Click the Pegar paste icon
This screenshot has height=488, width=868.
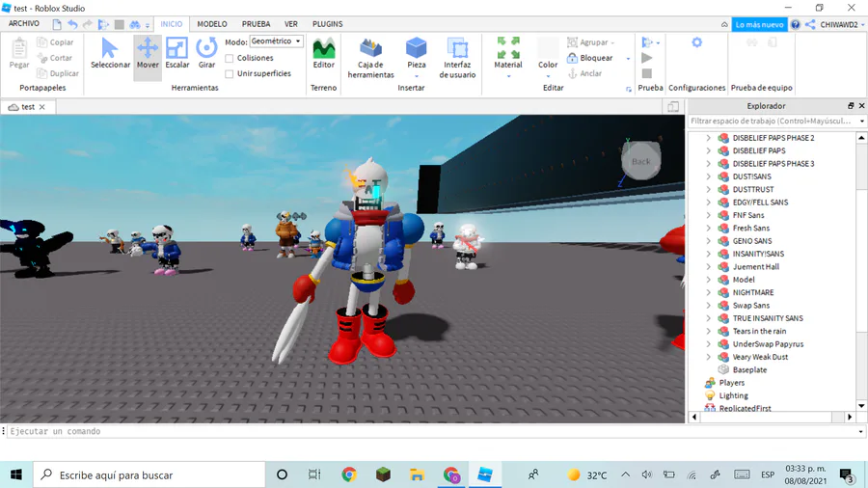pyautogui.click(x=19, y=53)
